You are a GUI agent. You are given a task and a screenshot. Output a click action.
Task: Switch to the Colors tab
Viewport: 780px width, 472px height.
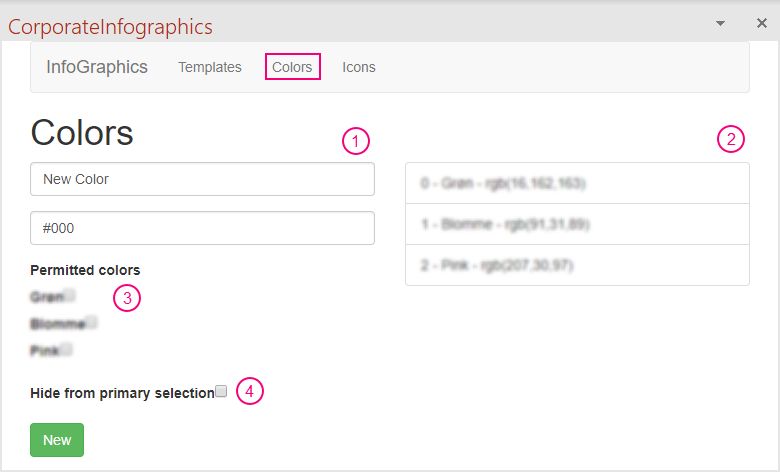[x=292, y=67]
